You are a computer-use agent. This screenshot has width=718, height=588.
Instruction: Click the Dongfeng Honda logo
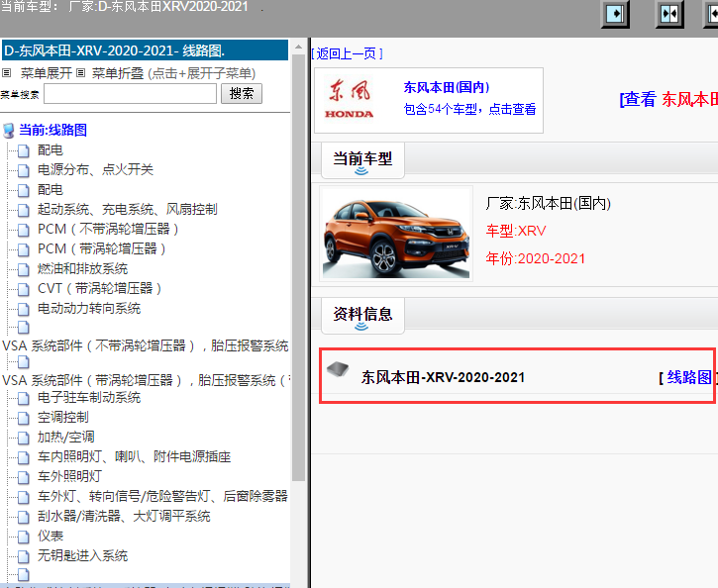(x=349, y=99)
